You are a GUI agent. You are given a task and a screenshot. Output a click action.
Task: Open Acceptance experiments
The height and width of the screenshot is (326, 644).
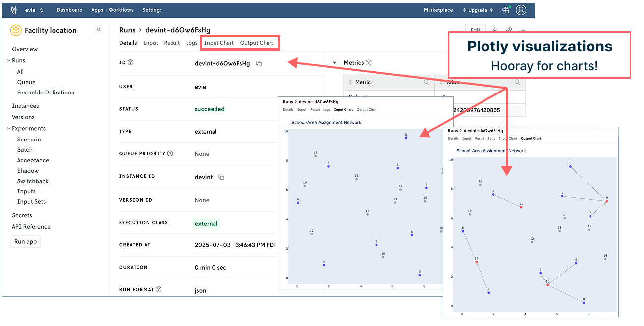(33, 160)
